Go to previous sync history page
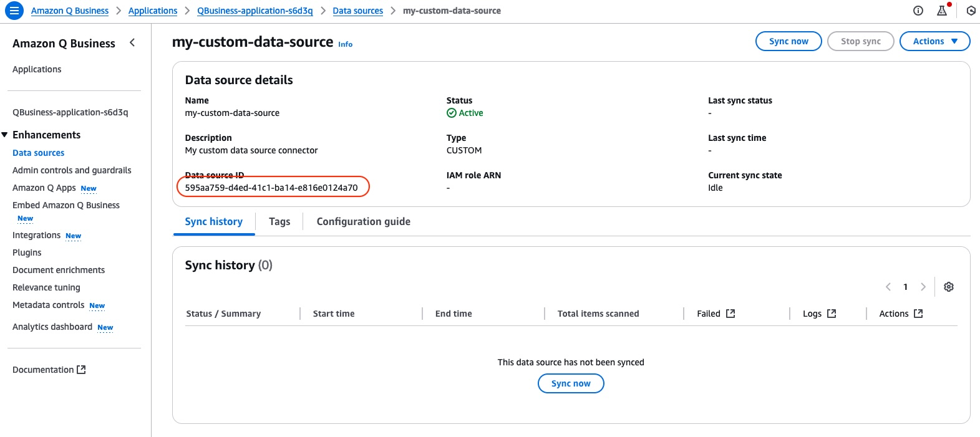The height and width of the screenshot is (437, 980). (888, 287)
